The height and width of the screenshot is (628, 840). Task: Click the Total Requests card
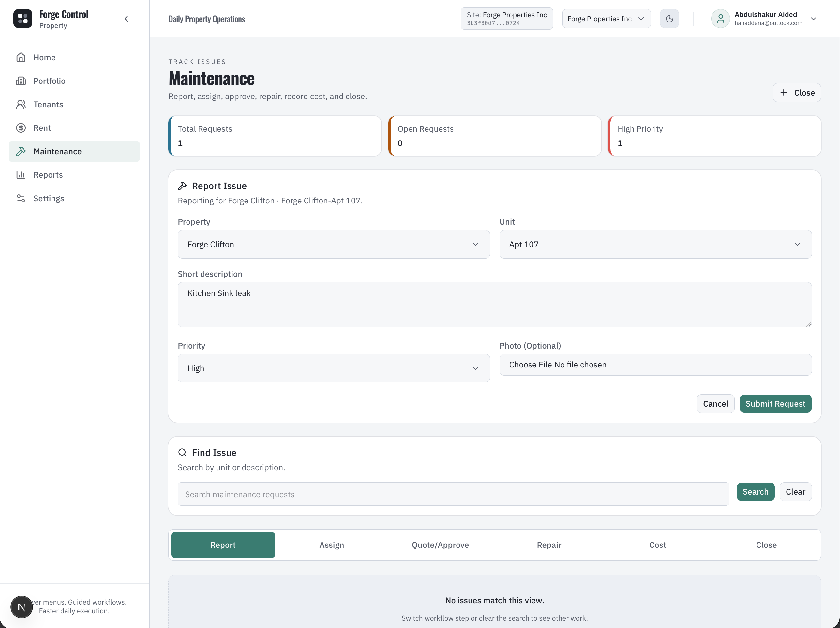275,136
